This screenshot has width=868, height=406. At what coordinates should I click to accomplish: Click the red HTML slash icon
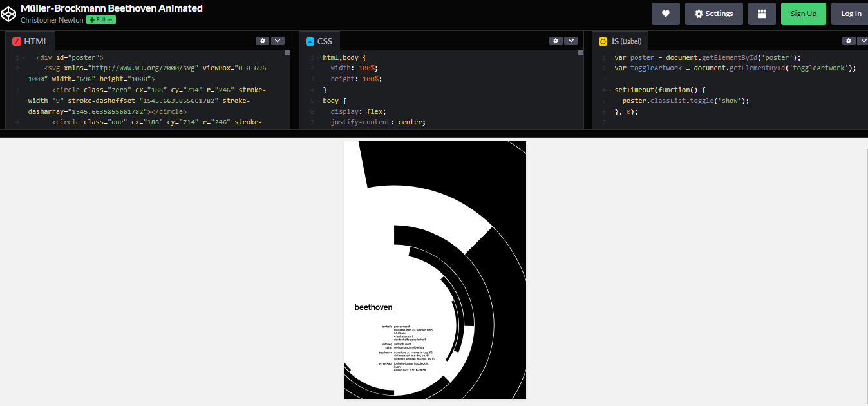pyautogui.click(x=17, y=41)
